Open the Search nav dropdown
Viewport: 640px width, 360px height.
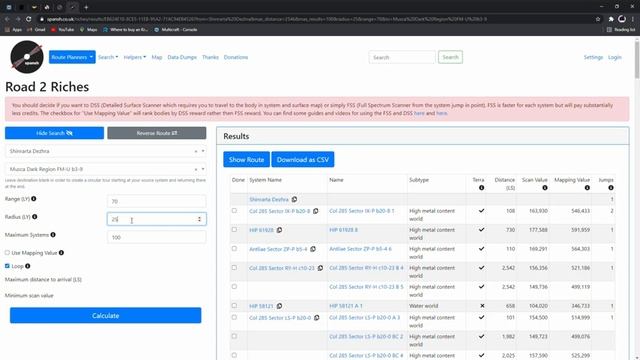tap(108, 57)
